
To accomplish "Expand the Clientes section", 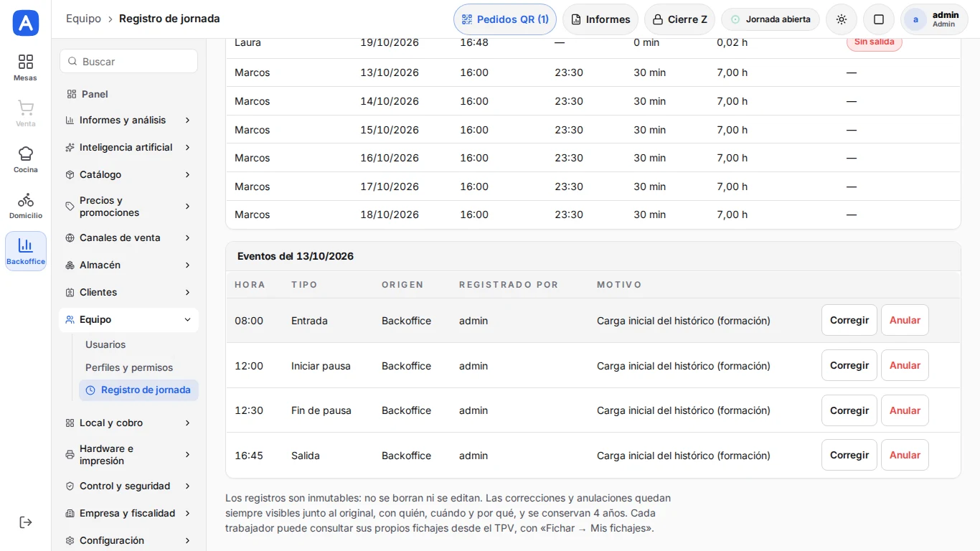I will 129,292.
